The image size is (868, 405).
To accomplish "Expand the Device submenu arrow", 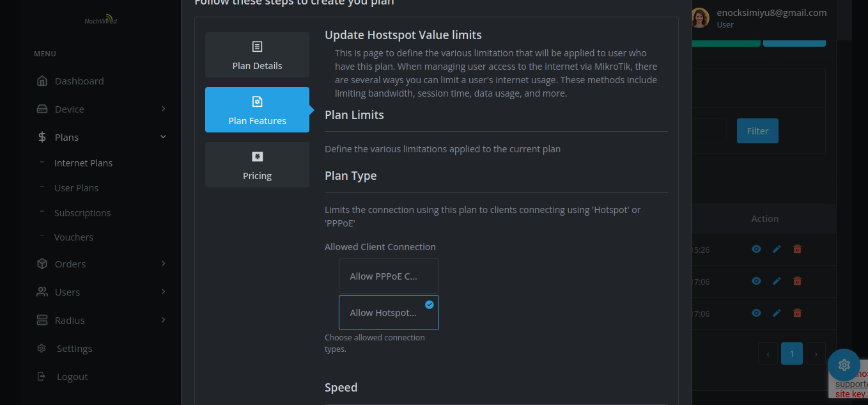I will pyautogui.click(x=163, y=109).
